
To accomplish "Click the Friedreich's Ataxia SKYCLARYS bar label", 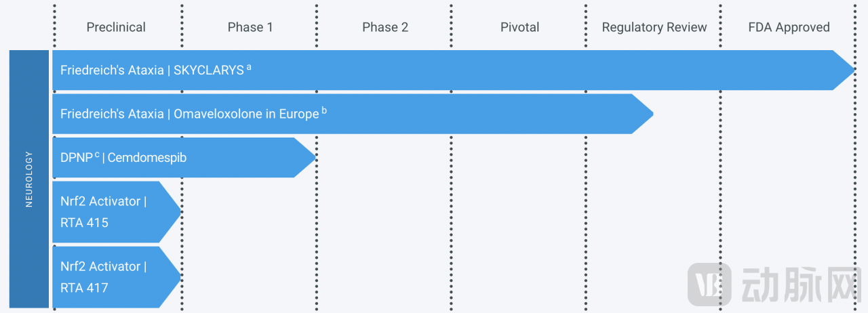I will pyautogui.click(x=151, y=70).
